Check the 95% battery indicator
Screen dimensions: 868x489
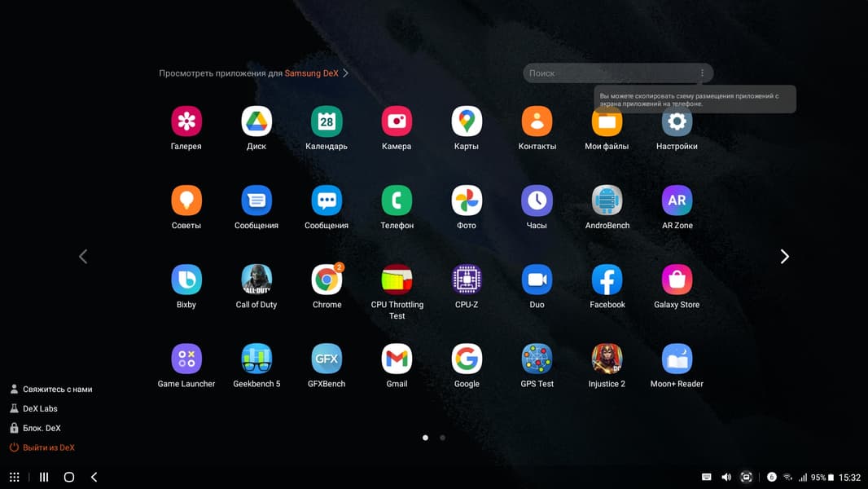click(822, 478)
